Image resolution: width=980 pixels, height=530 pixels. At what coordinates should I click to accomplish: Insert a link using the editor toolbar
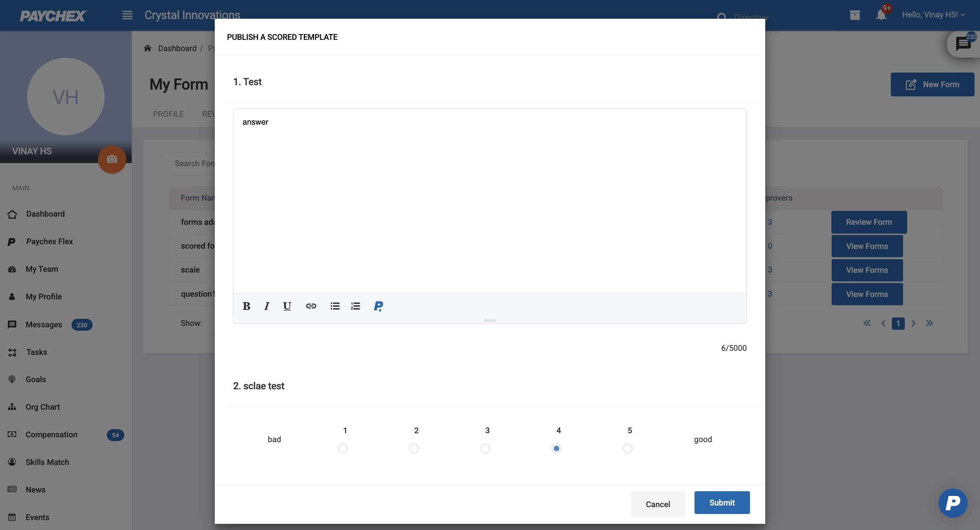click(311, 306)
